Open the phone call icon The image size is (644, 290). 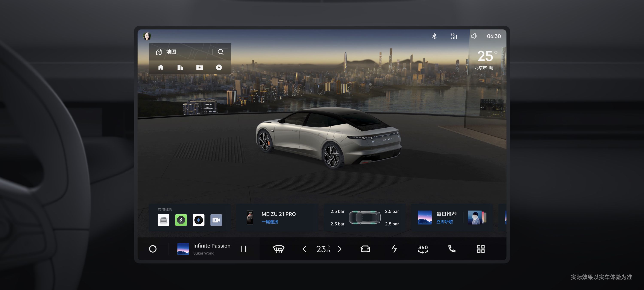(452, 249)
